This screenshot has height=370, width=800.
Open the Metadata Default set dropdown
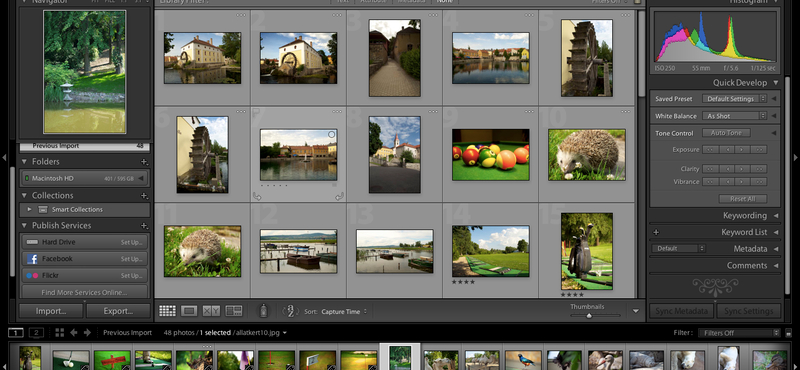[x=678, y=249]
